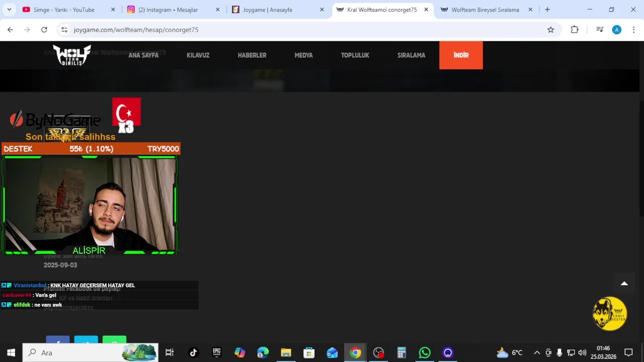
Task: Reload the current page
Action: coord(44,30)
